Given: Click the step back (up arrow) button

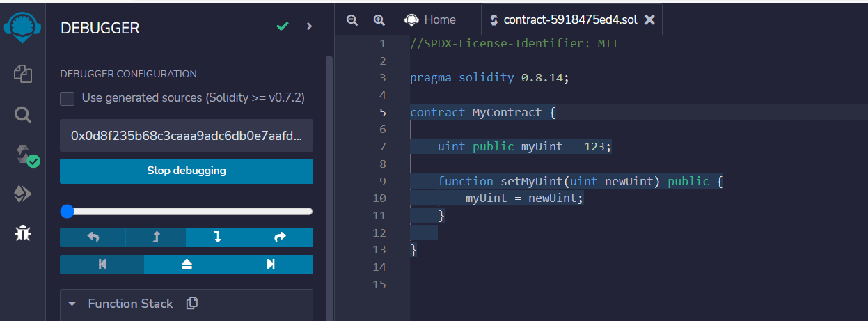Looking at the screenshot, I should point(156,237).
